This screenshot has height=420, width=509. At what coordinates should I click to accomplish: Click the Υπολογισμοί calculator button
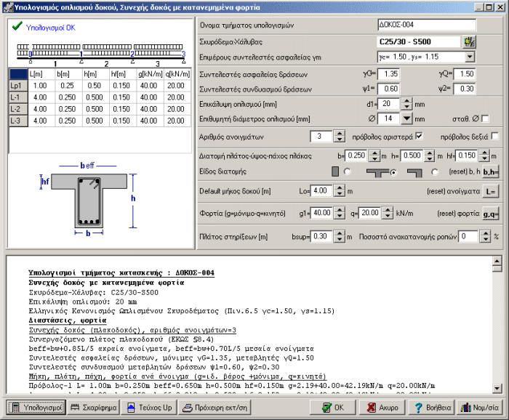tap(38, 408)
